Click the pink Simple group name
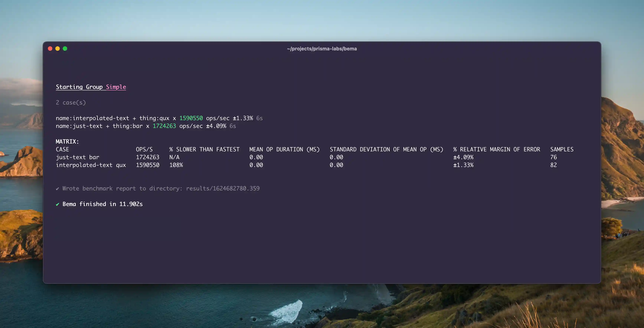The image size is (644, 328). (x=116, y=87)
